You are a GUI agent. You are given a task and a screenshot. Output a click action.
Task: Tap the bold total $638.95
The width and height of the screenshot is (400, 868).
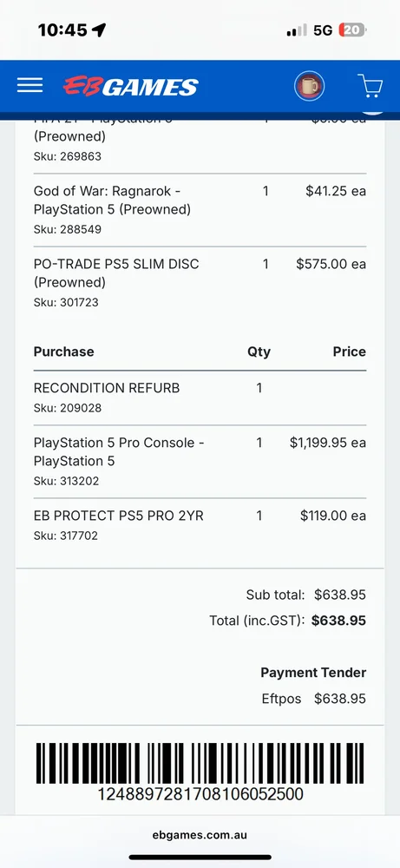[338, 621]
